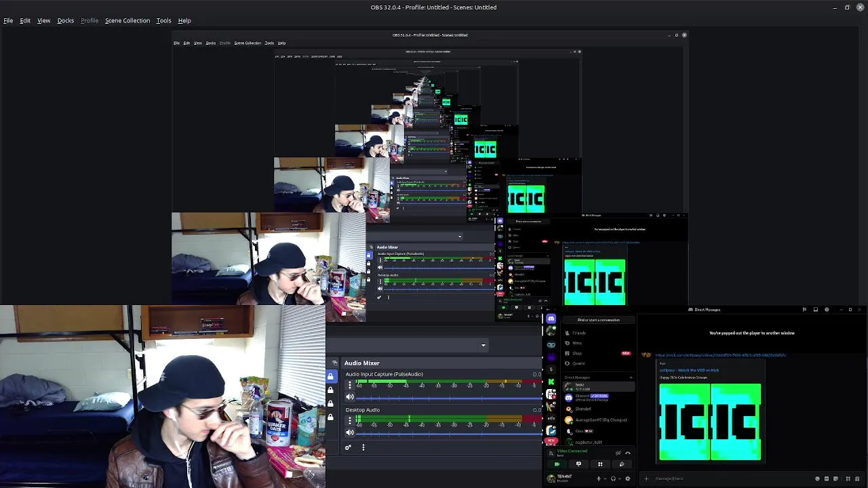Image resolution: width=868 pixels, height=488 pixels.
Task: Open the Activities button in call panel
Action: [600, 464]
